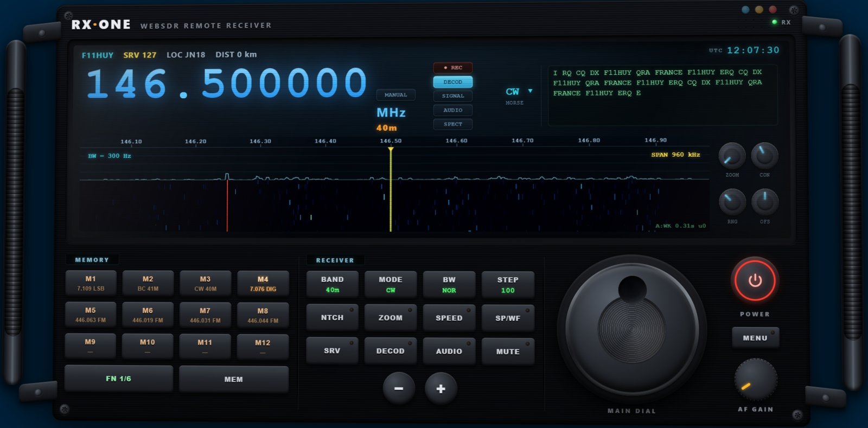Recall memory M6 446.019 FM
The image size is (868, 428).
click(148, 315)
